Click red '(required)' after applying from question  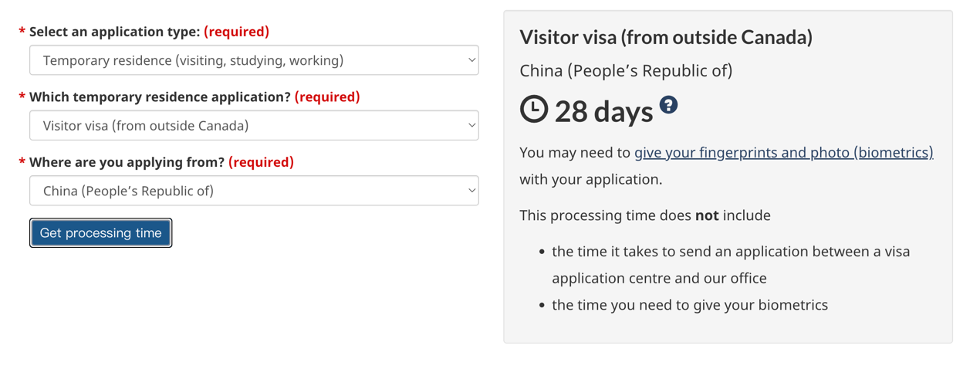261,162
